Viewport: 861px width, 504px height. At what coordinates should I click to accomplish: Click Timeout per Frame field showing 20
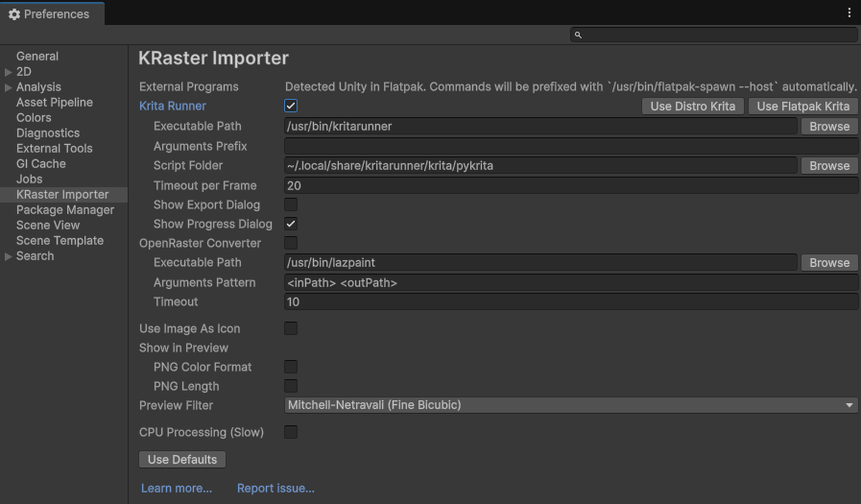(571, 185)
